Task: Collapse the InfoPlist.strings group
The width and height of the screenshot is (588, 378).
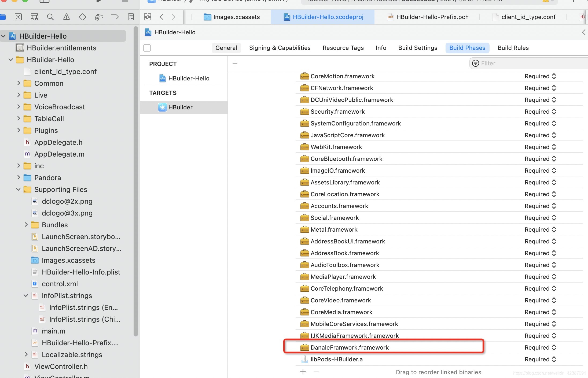Action: pos(26,295)
